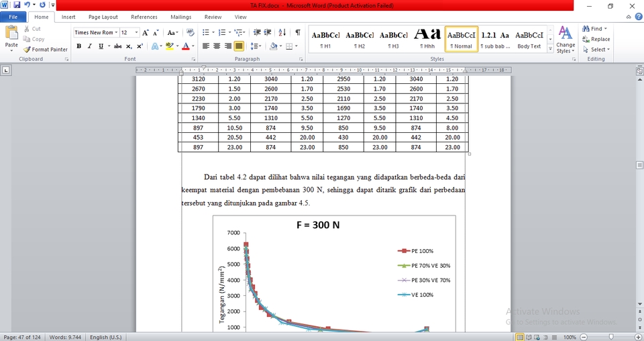Screen dimensions: 644x341
Task: Open Paragraph dialog launcher
Action: click(301, 59)
